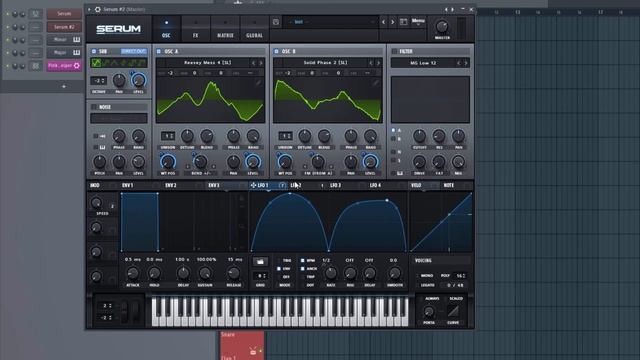Viewport: 640px width, 360px height.
Task: Click the envelope ATTACK knob
Action: pos(132,273)
